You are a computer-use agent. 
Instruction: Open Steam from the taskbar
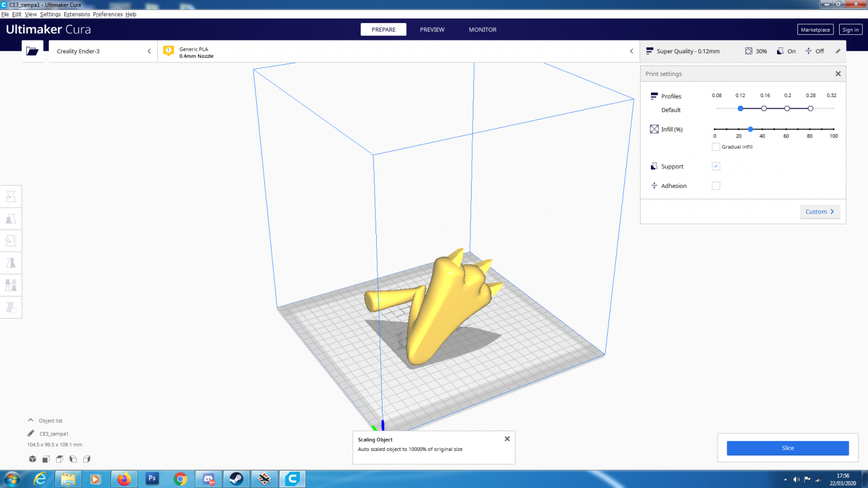(x=236, y=479)
